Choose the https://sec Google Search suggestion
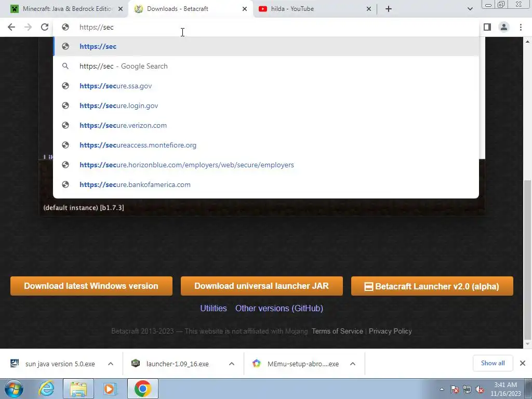 click(x=266, y=66)
